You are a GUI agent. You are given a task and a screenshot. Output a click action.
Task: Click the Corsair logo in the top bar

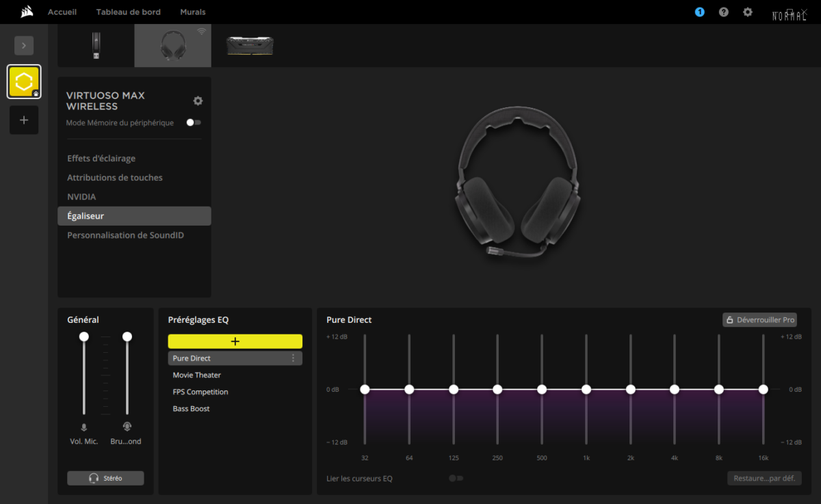click(26, 11)
